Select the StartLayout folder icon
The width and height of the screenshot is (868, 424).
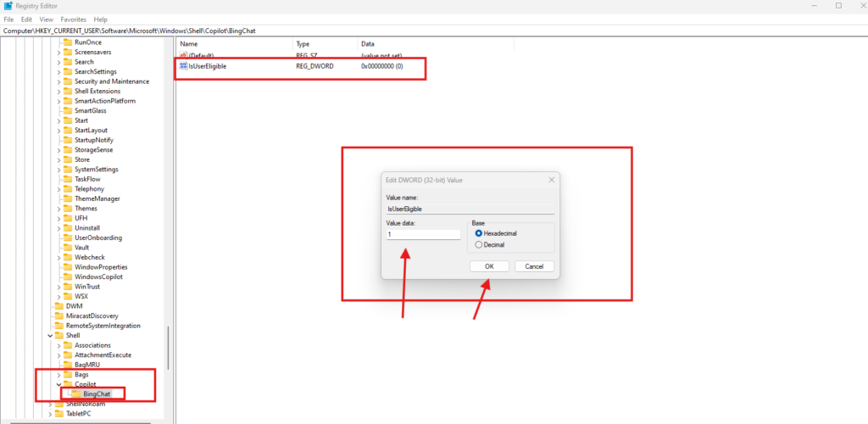click(68, 130)
